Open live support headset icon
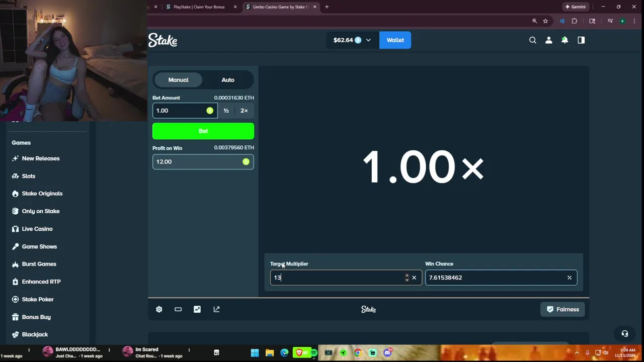The height and width of the screenshot is (362, 644). point(625,333)
